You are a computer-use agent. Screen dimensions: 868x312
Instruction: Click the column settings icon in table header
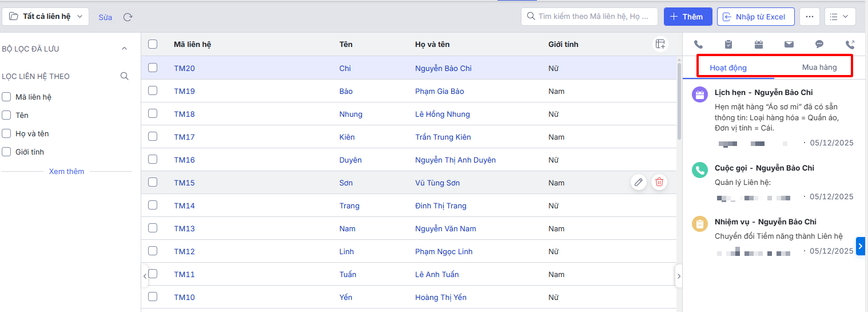click(x=660, y=44)
